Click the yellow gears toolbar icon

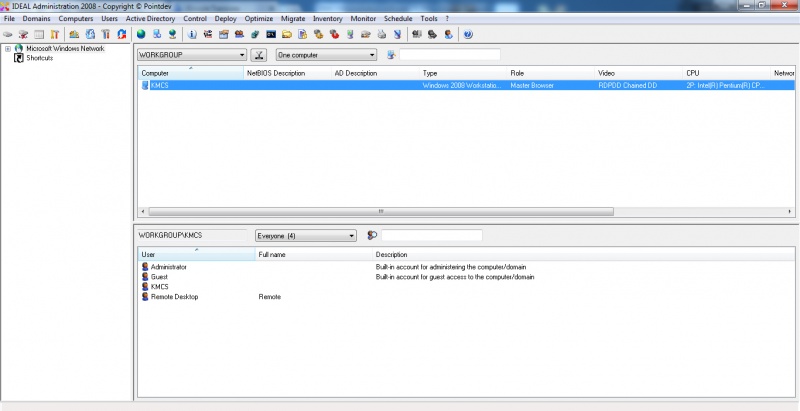click(318, 35)
